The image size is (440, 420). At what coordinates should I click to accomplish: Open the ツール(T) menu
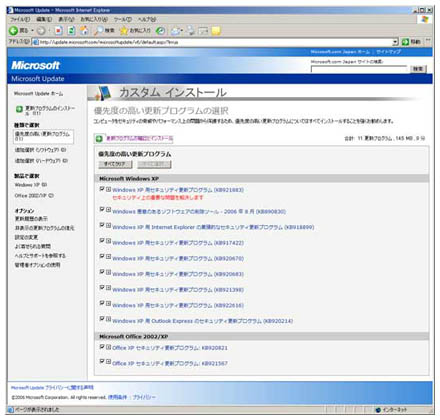[x=123, y=19]
